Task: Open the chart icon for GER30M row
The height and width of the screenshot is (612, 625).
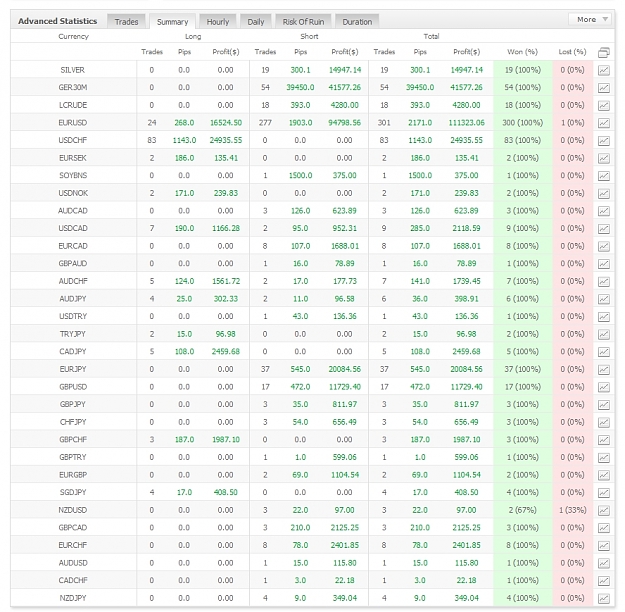Action: 603,88
